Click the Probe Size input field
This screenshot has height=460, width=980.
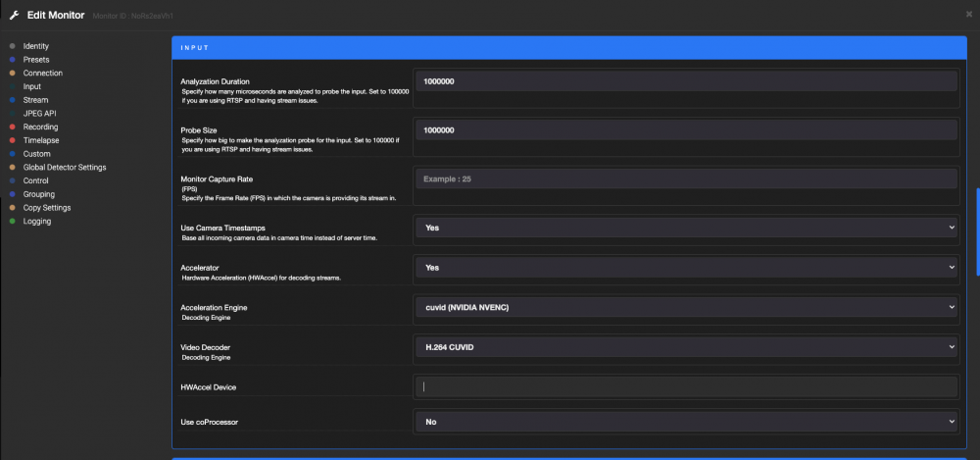(x=686, y=130)
